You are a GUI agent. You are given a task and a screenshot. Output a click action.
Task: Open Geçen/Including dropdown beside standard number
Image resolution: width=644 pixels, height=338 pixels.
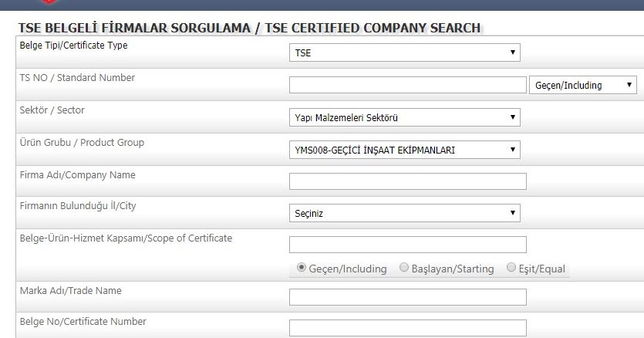[x=583, y=85]
